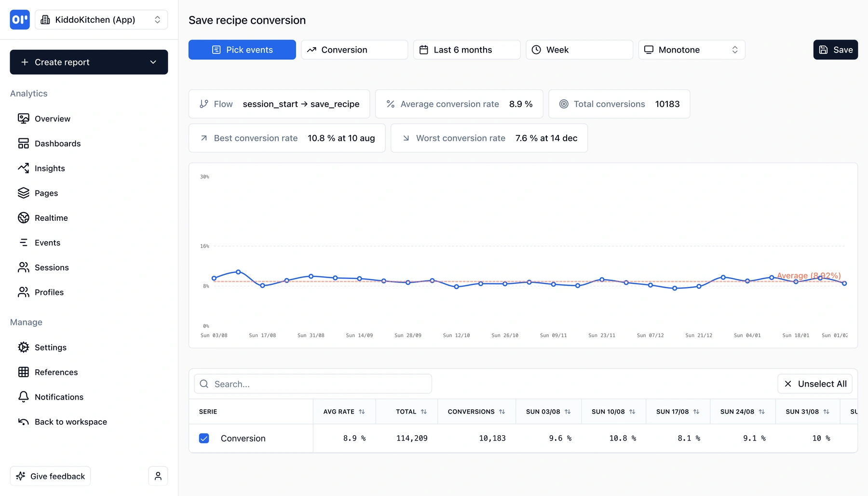Open the Sessions page
This screenshot has height=496, width=868.
(x=51, y=267)
